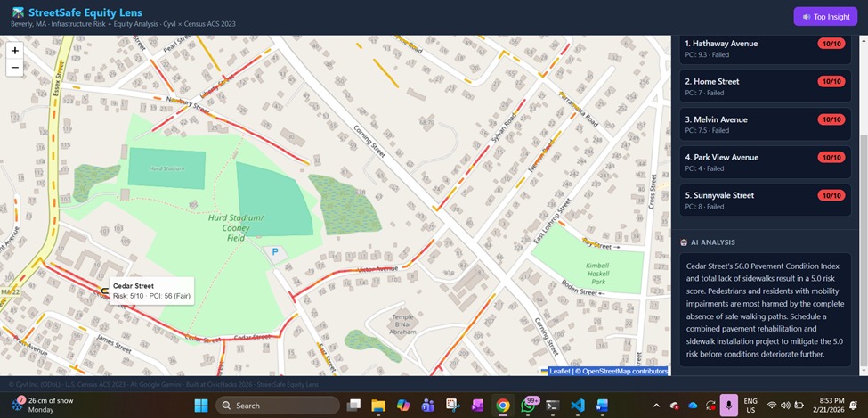The image size is (868, 418).
Task: Click the AI ANALYSIS heading
Action: [713, 242]
